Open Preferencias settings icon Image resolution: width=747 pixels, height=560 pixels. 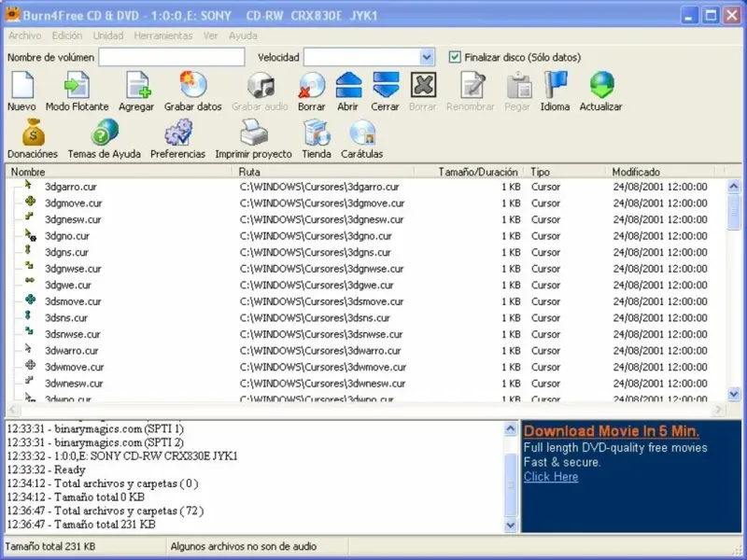point(177,133)
